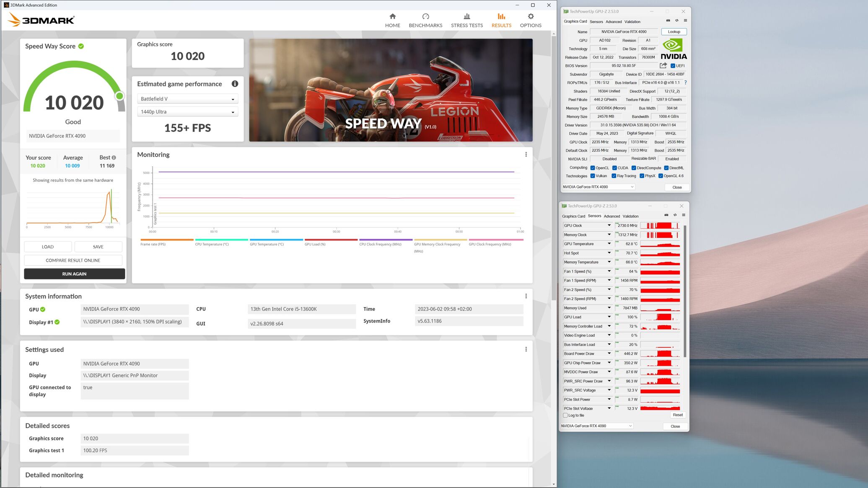
Task: Click the 3DMark results vertical scrollbar
Action: [554, 168]
